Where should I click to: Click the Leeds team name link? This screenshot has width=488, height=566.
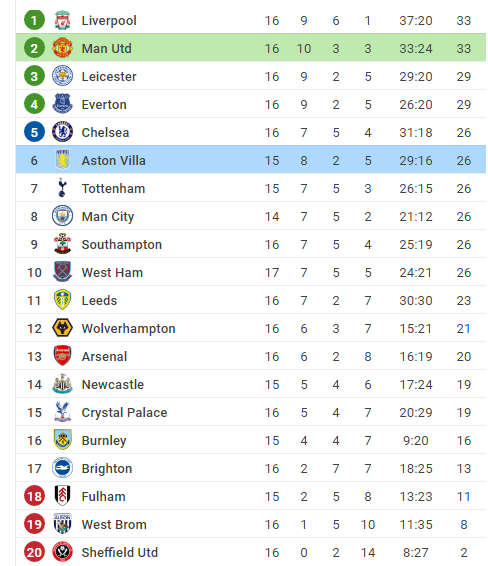(99, 300)
